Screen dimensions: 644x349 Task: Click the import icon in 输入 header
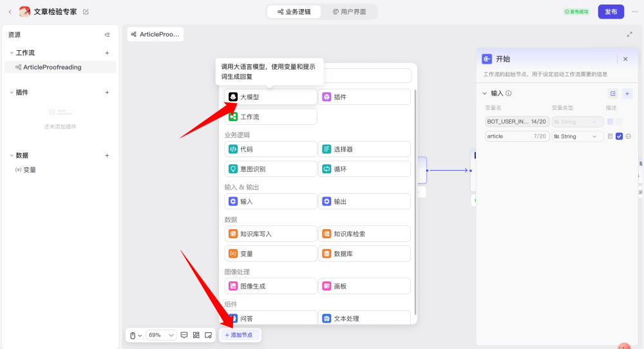[x=613, y=93]
